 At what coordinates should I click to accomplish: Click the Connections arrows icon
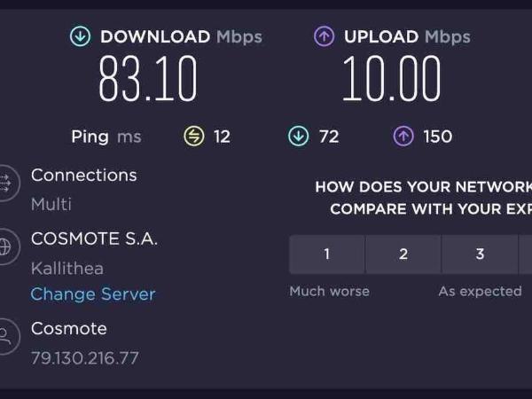pyautogui.click(x=5, y=184)
